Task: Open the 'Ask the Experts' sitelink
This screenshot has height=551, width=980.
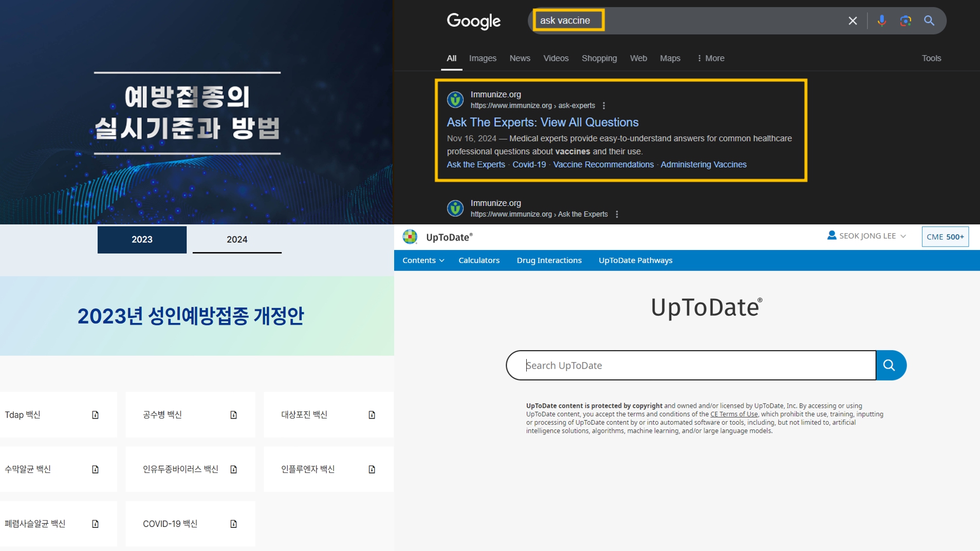Action: point(476,164)
